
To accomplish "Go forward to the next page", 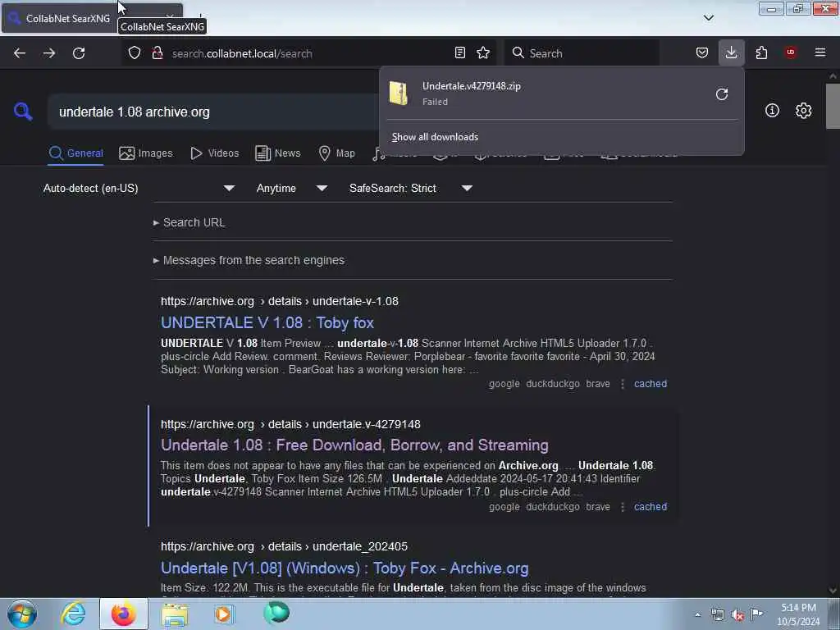I will point(48,53).
